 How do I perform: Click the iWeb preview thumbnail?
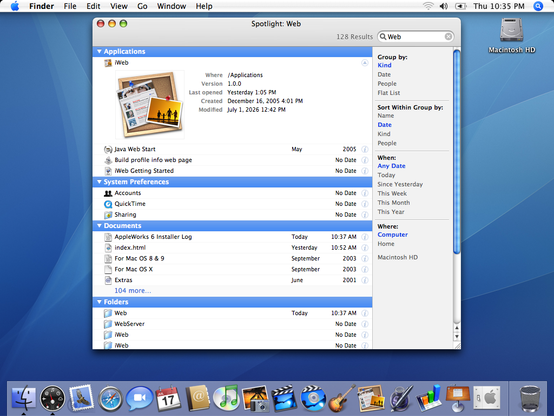click(x=150, y=105)
